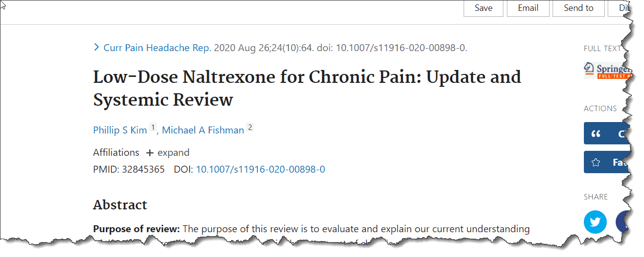
Task: Open author Michael A Fishman link
Action: pyautogui.click(x=203, y=130)
